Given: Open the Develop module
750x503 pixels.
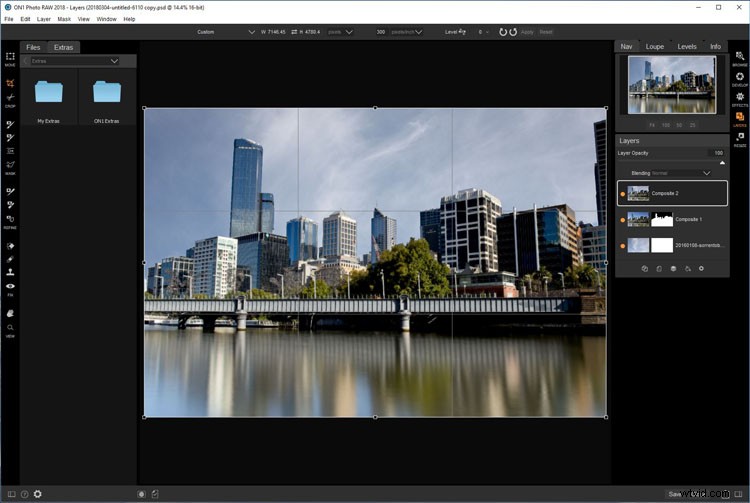Looking at the screenshot, I should click(x=739, y=79).
